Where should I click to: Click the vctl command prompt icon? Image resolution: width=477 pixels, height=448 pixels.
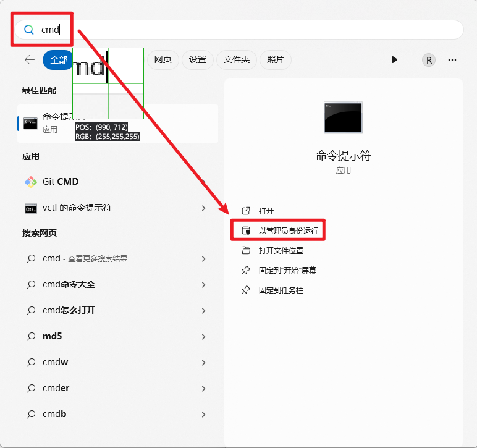coord(30,208)
